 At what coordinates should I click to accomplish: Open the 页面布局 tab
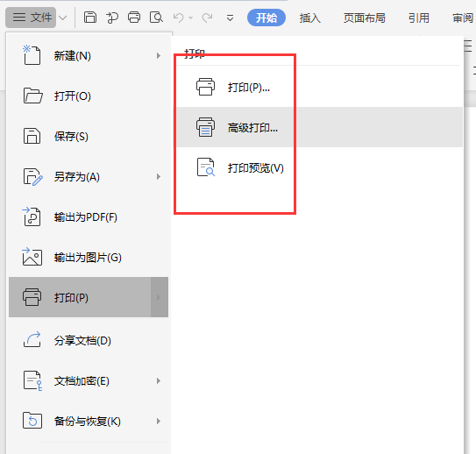365,18
